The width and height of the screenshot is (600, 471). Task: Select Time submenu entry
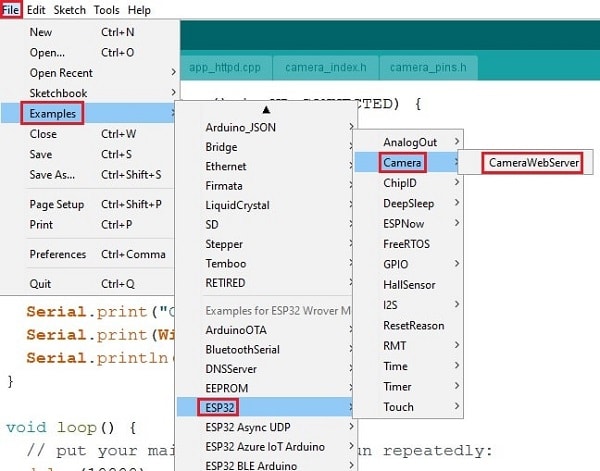[408, 366]
